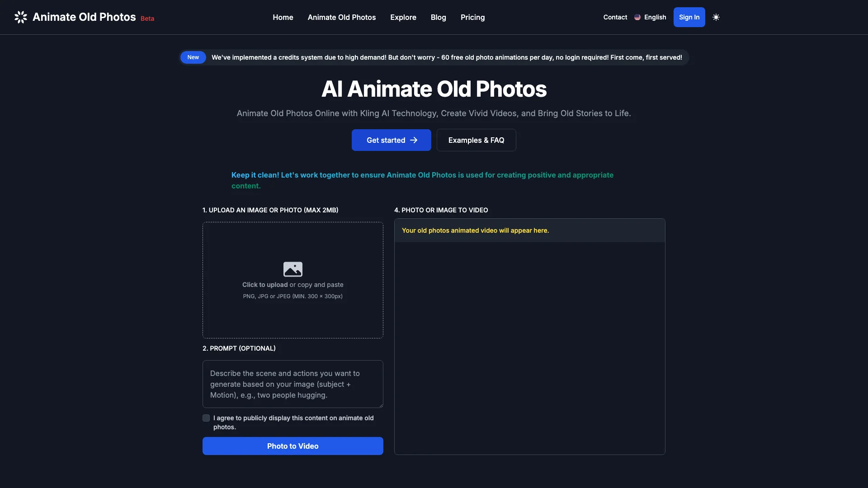Expand the Examples & FAQ section
Screen dimensions: 868x488
pos(476,140)
